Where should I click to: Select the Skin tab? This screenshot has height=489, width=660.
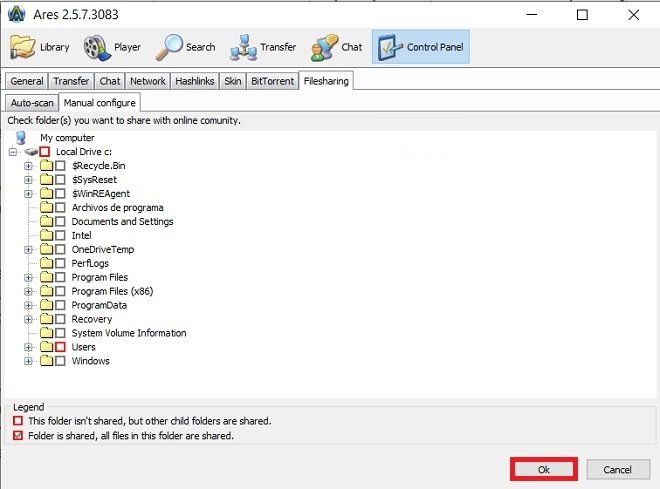tap(232, 81)
